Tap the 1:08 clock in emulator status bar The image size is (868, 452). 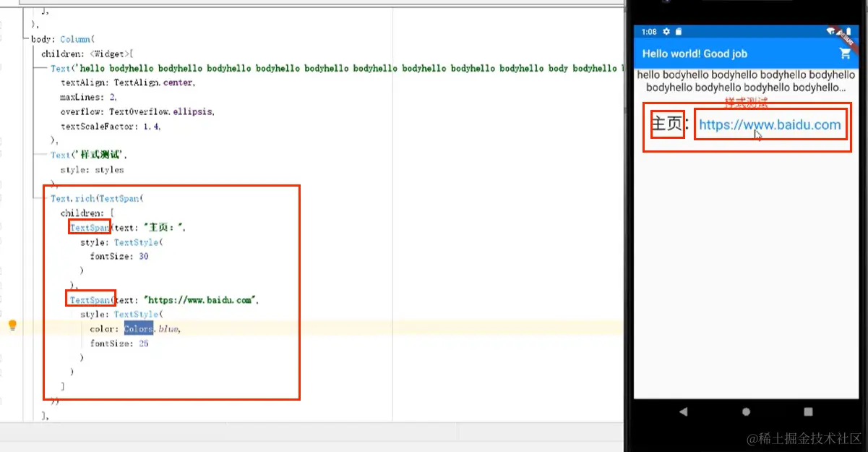[x=649, y=32]
